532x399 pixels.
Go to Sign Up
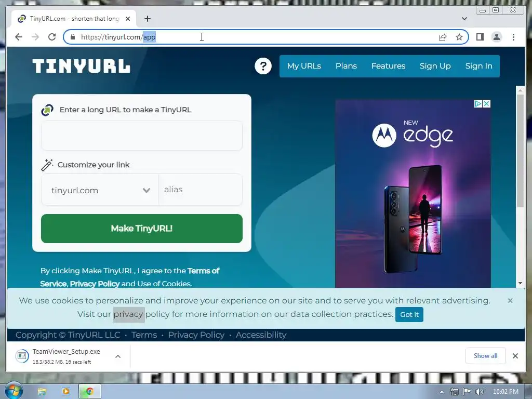point(435,66)
